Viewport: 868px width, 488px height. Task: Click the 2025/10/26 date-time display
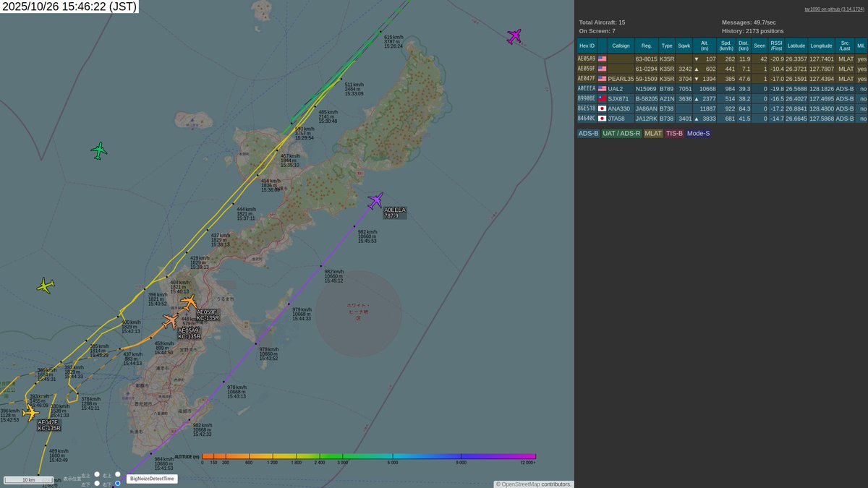(69, 7)
